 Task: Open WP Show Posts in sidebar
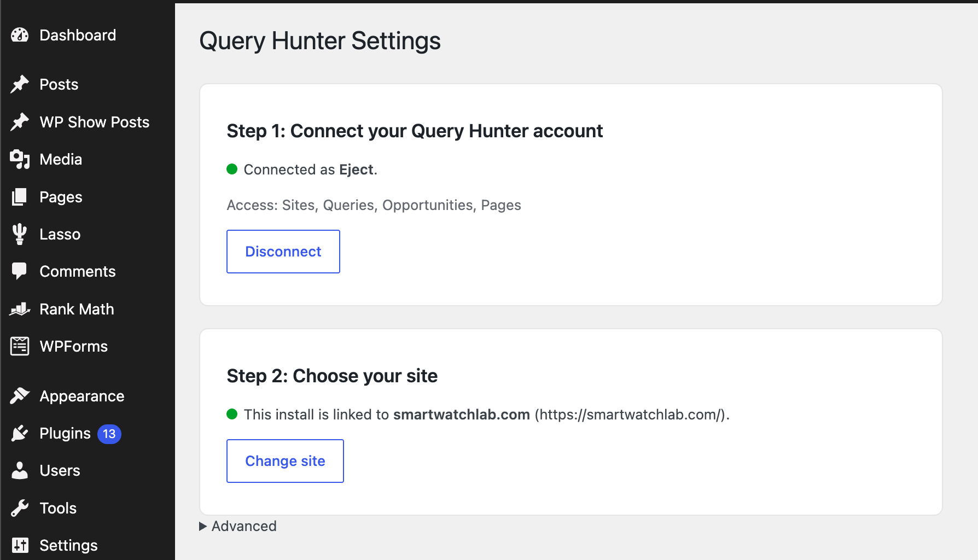coord(95,122)
